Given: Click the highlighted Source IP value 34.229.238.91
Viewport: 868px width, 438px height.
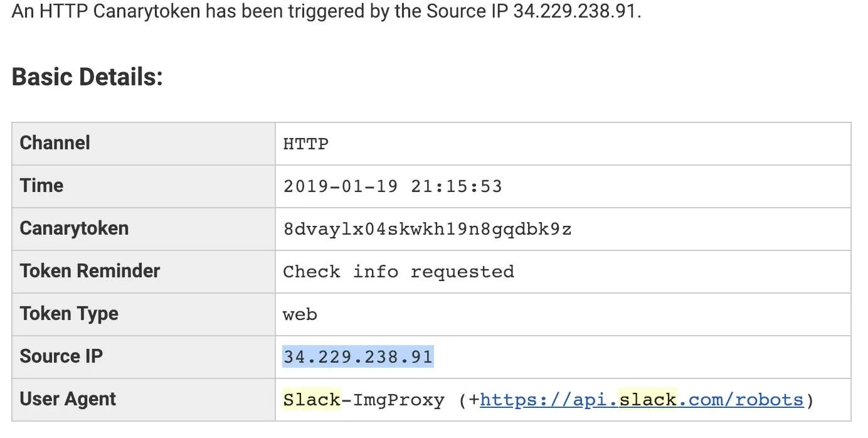Looking at the screenshot, I should tap(358, 357).
